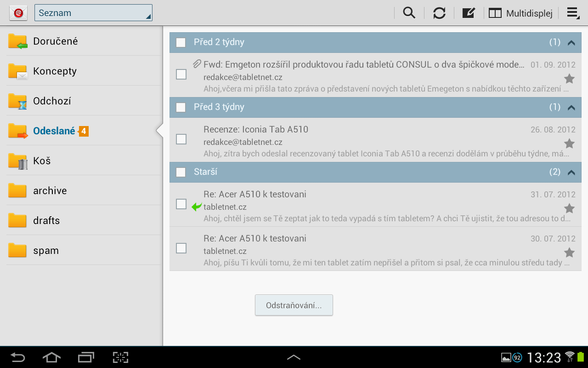Collapse the Starší section
The height and width of the screenshot is (368, 588).
tap(571, 172)
